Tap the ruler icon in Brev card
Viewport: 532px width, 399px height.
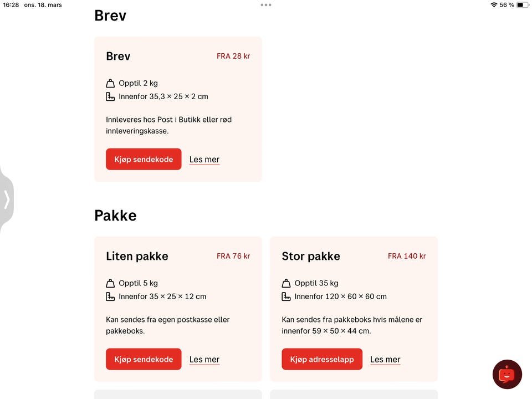(110, 96)
